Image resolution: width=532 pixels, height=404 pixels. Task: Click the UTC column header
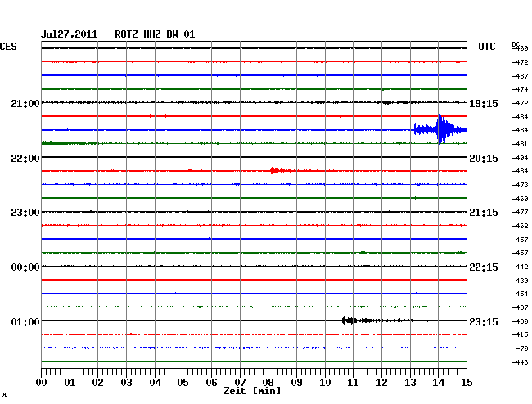[486, 47]
